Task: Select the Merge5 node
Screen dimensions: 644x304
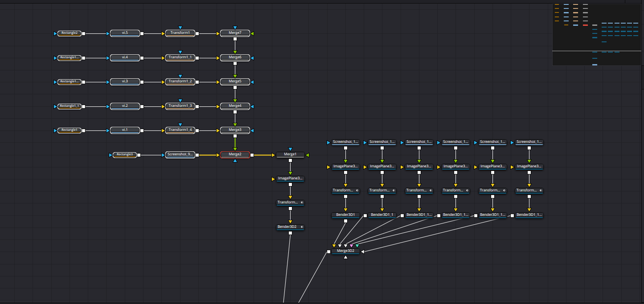Action: point(235,81)
